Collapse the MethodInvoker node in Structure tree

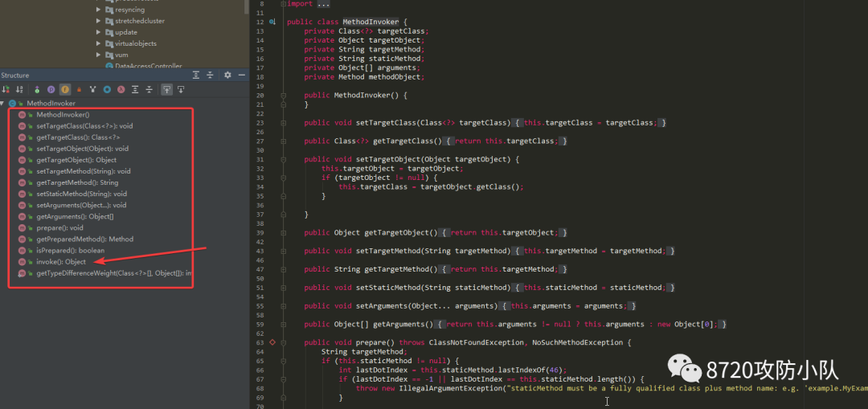(2, 104)
